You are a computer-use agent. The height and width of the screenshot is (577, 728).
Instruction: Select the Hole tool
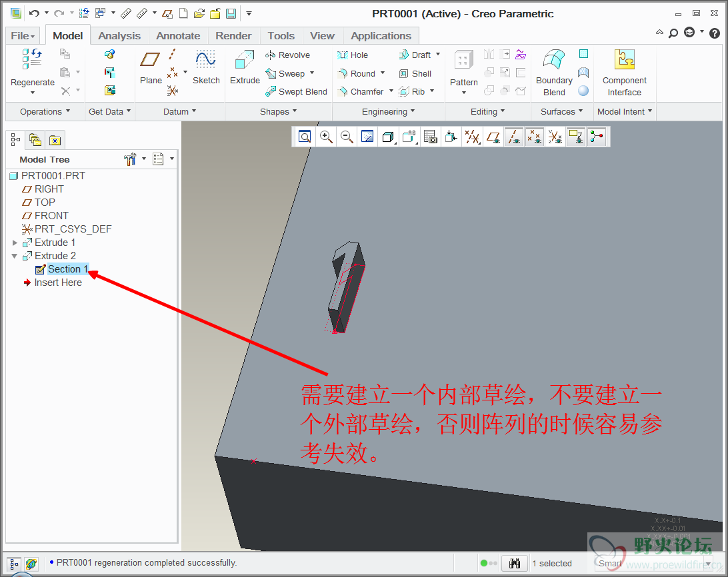[x=353, y=55]
